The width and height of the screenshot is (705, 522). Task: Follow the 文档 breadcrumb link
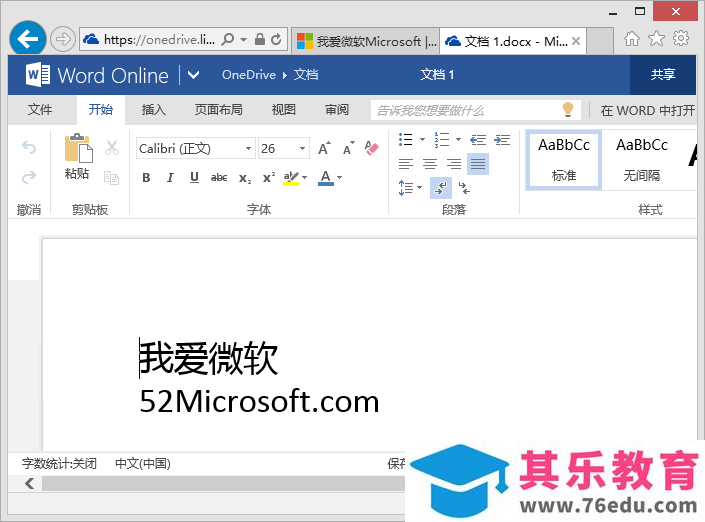coord(306,75)
